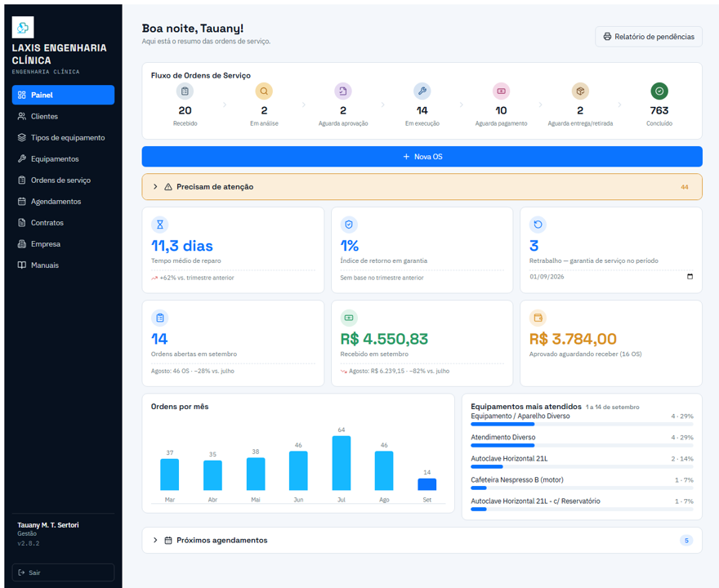Image resolution: width=719 pixels, height=588 pixels.
Task: Go to Clientes in the sidebar
Action: coord(63,117)
